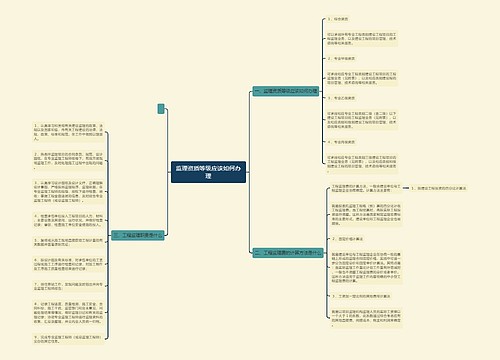
Task: Select branch 三、工程监理职责是什么
Action: 138,235
